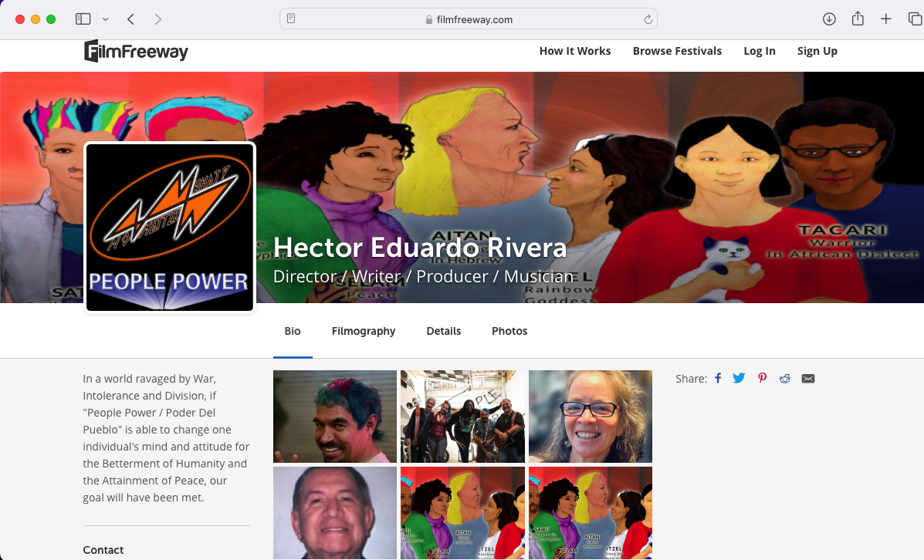Switch to the Filmography tab
This screenshot has height=560, width=924.
coord(364,331)
